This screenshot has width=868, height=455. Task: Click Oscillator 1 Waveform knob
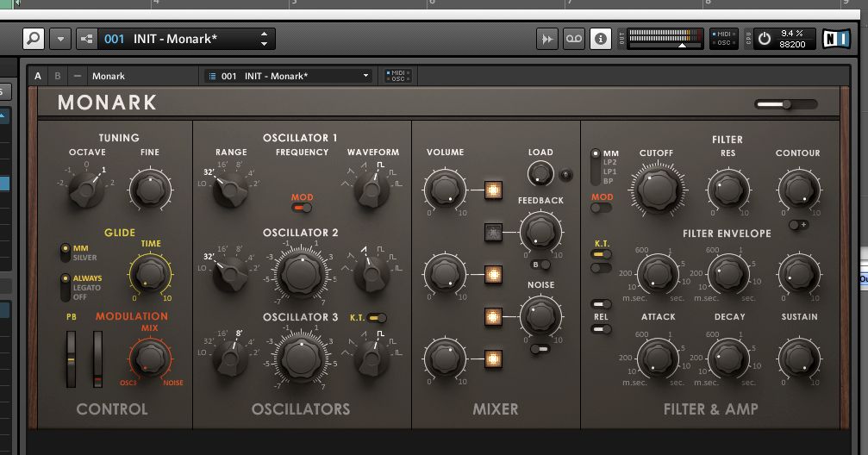click(372, 190)
